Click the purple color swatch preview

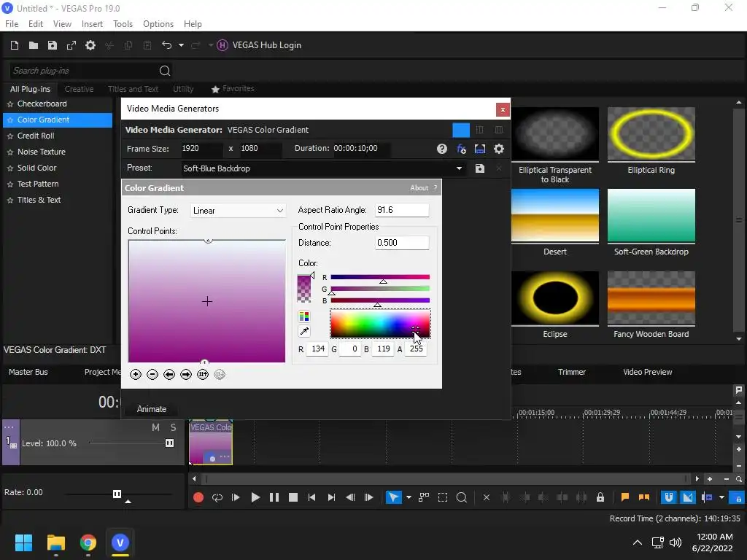304,289
